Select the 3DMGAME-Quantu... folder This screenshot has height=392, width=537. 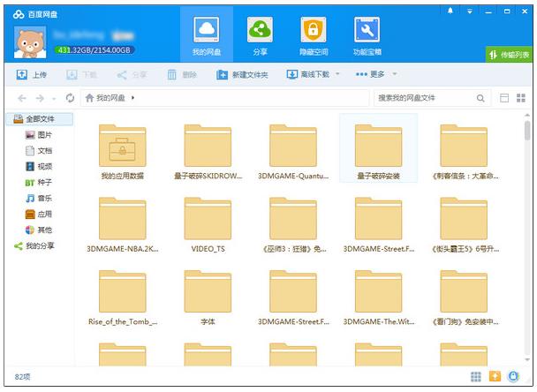(293, 152)
